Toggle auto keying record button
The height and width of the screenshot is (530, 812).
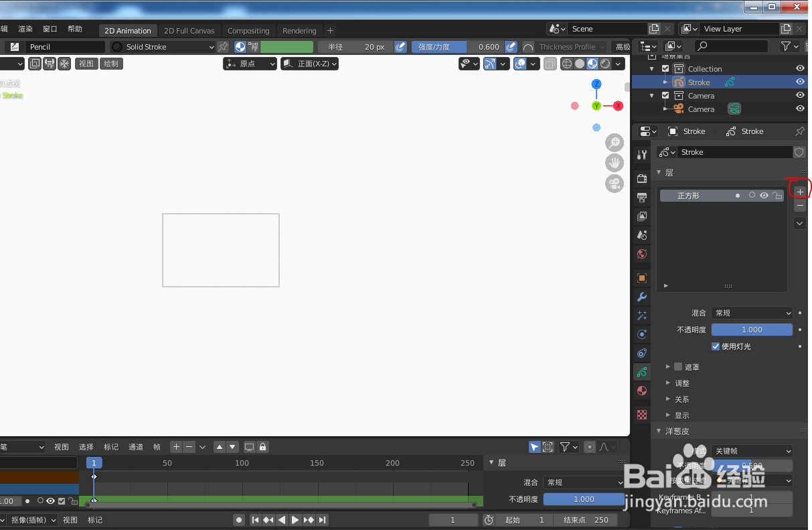coord(239,520)
